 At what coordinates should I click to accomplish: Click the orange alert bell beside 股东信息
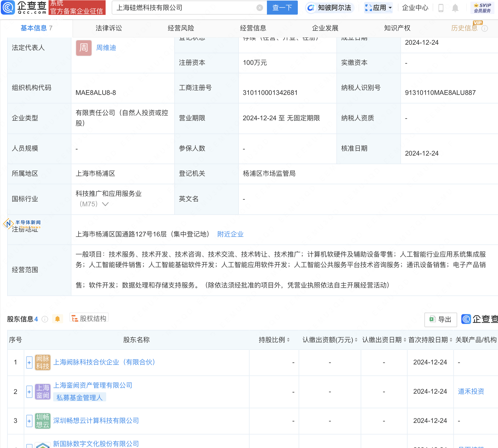[57, 319]
